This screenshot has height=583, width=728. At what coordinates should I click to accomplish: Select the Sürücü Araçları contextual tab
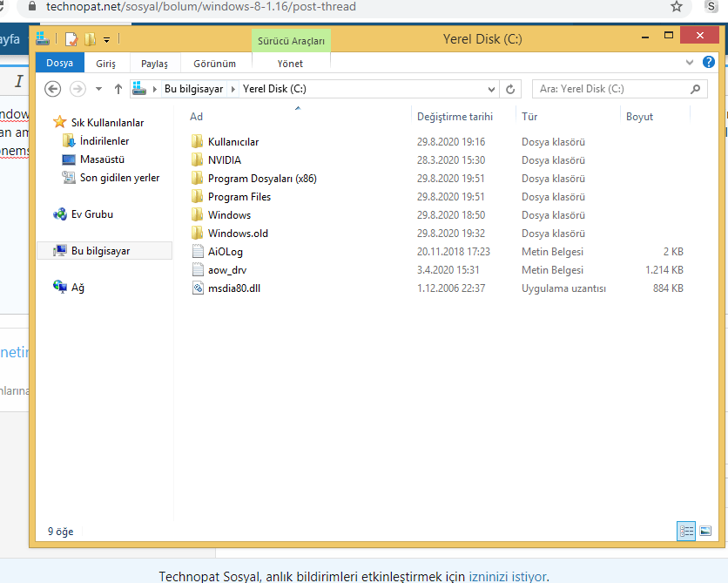(x=291, y=41)
